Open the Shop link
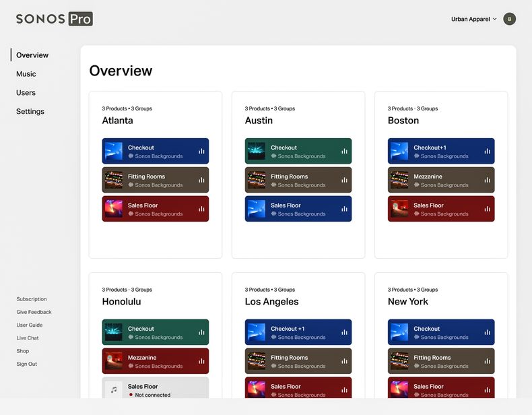The image size is (532, 415). (23, 351)
